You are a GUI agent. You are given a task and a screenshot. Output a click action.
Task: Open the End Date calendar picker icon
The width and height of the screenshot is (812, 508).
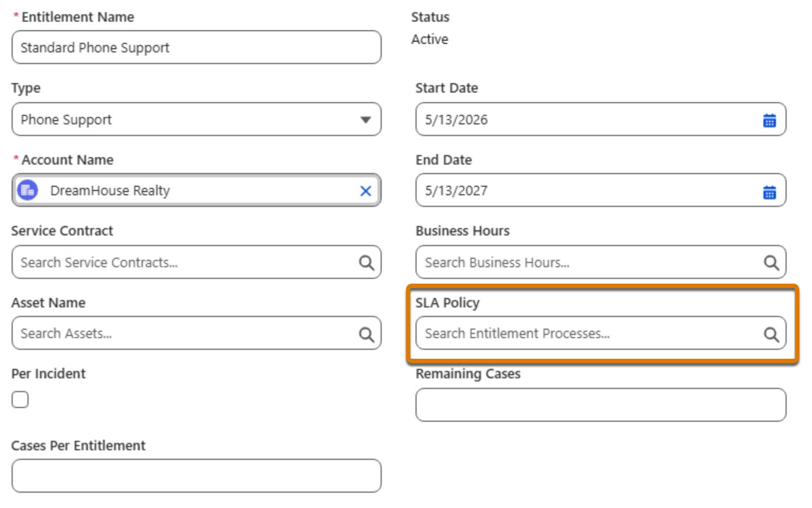769,192
